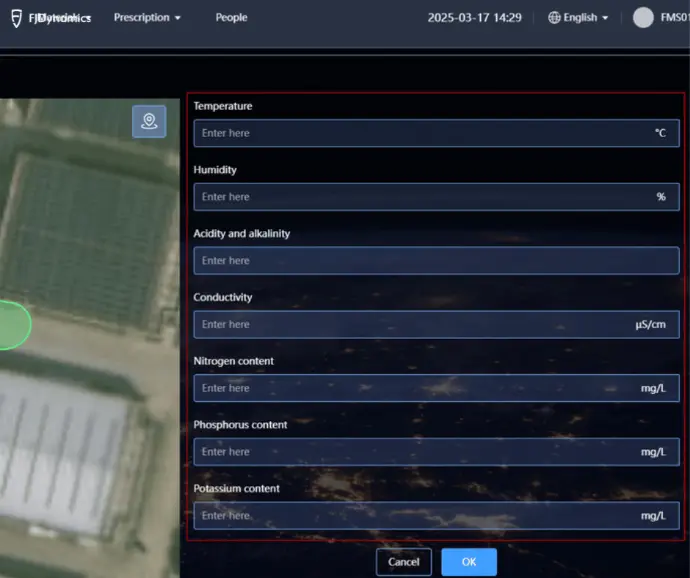The width and height of the screenshot is (690, 578).
Task: Confirm with the OK button
Action: pos(469,562)
